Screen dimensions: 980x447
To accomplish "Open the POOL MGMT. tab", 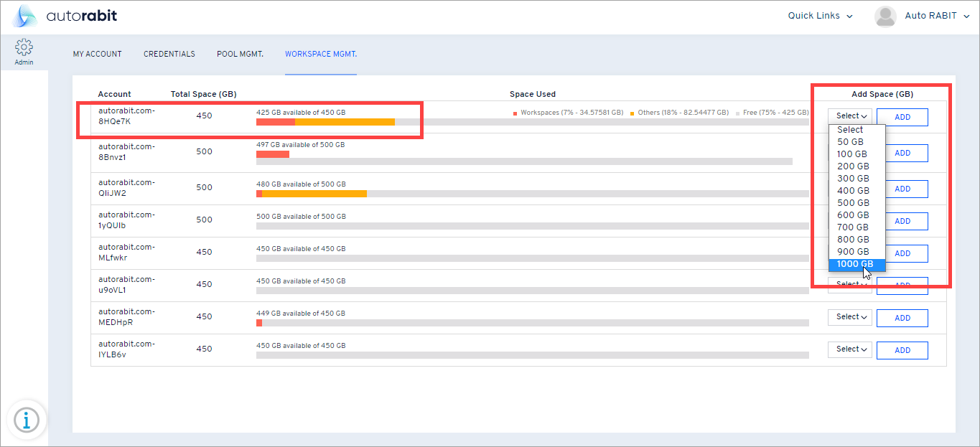I will pyautogui.click(x=240, y=54).
